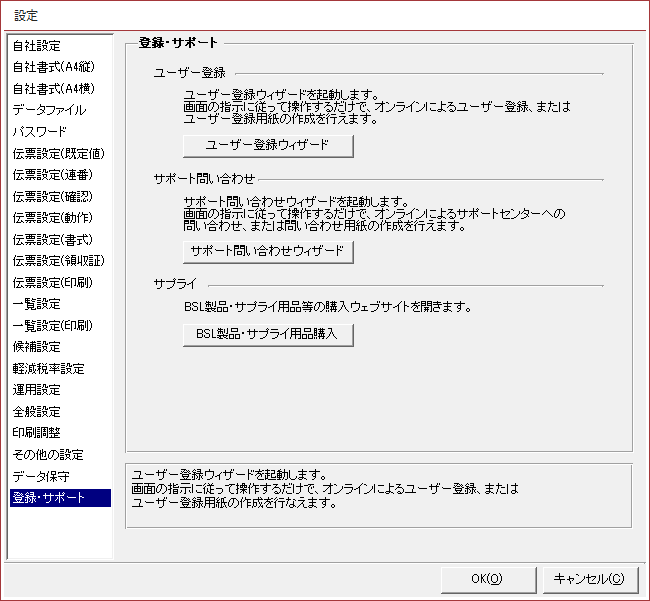Click ユーザー登録 section heading
Image resolution: width=650 pixels, height=601 pixels.
click(189, 73)
